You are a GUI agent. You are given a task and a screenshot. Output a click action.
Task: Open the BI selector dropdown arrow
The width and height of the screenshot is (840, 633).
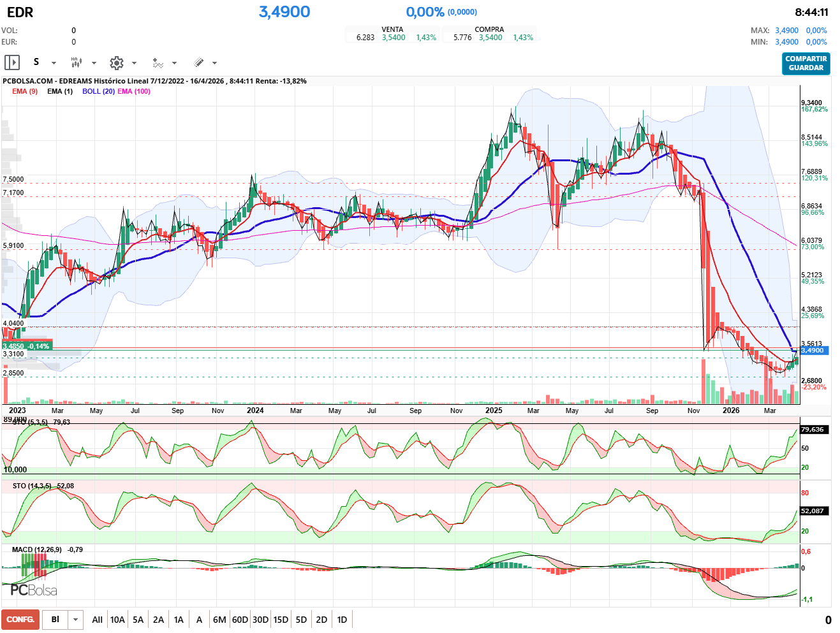[76, 620]
